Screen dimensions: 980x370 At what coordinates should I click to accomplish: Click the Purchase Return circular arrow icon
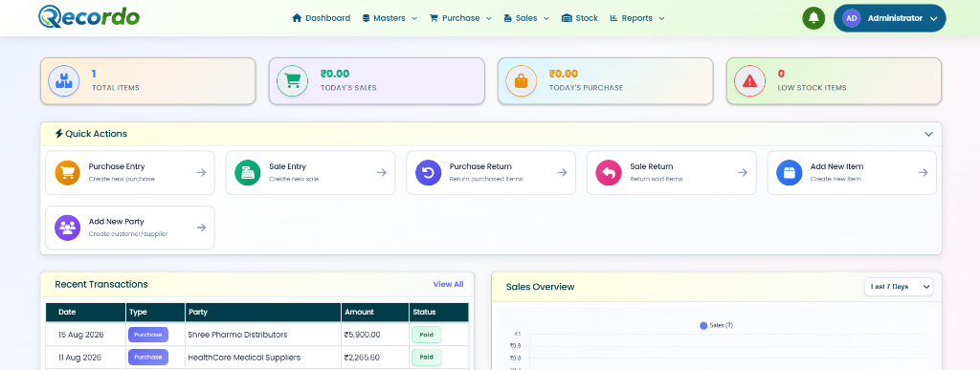point(428,173)
